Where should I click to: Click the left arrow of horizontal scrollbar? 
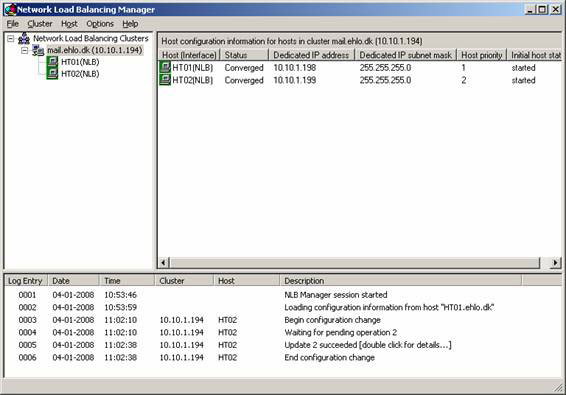coord(164,262)
